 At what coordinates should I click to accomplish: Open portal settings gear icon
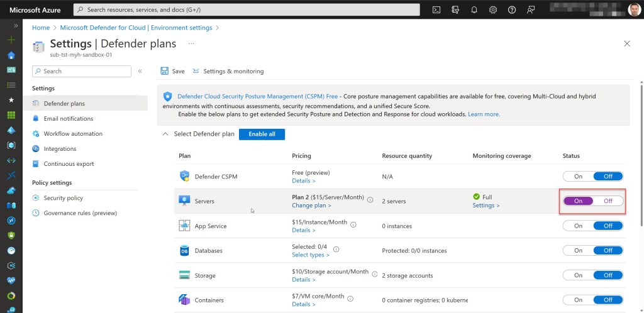tap(493, 9)
